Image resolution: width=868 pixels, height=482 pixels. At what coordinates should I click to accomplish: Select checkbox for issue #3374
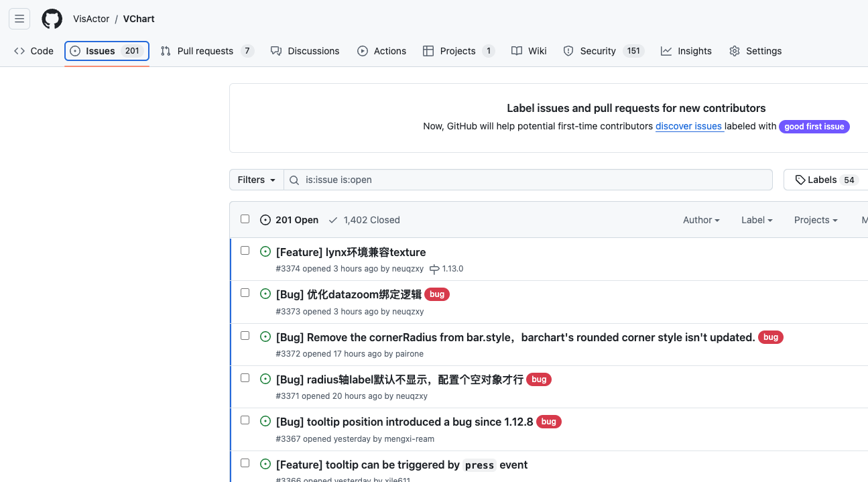coord(245,250)
